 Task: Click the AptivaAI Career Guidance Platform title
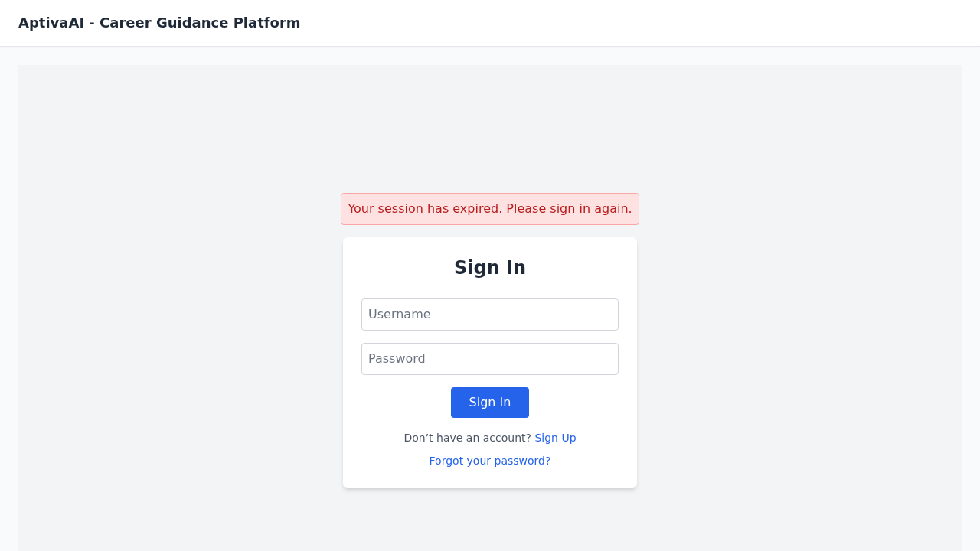(x=159, y=23)
